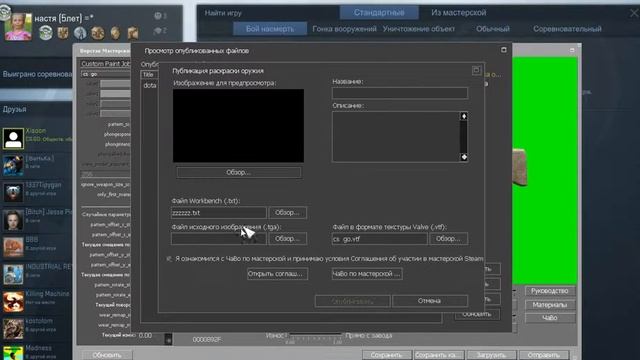The height and width of the screenshot is (360, 640).
Task: Open friend BBB avatar
Action: point(13,247)
